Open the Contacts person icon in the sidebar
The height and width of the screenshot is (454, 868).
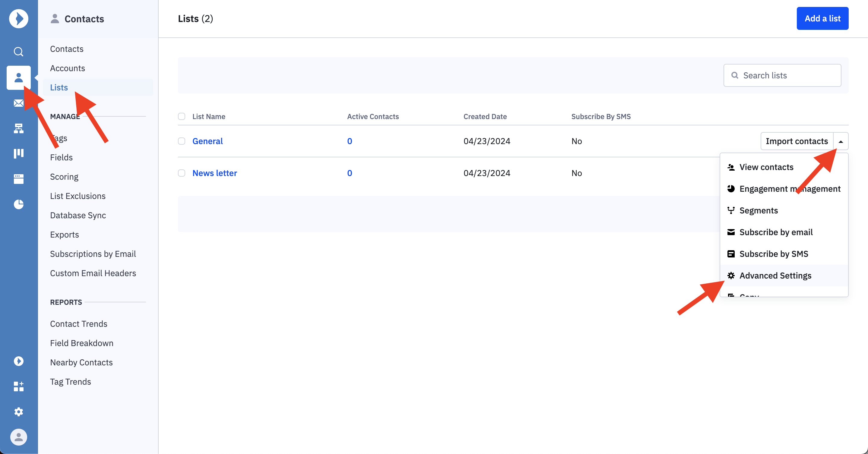click(x=18, y=78)
